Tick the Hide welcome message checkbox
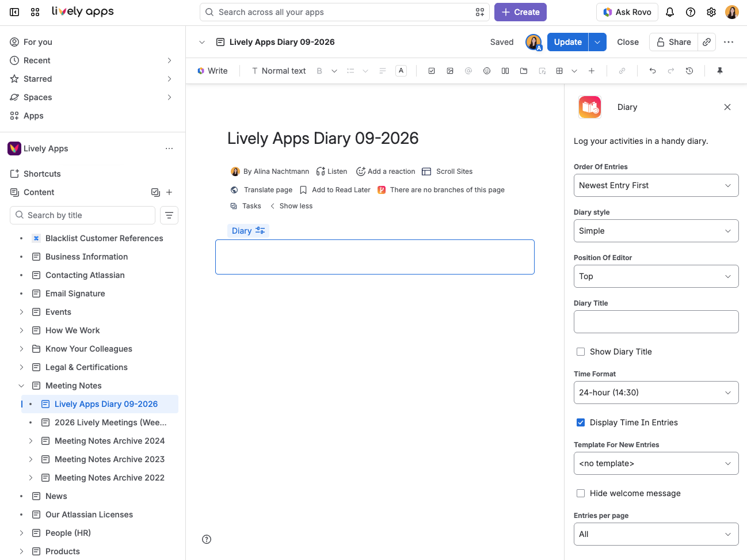Screen dimensions: 747x560 pos(581,493)
